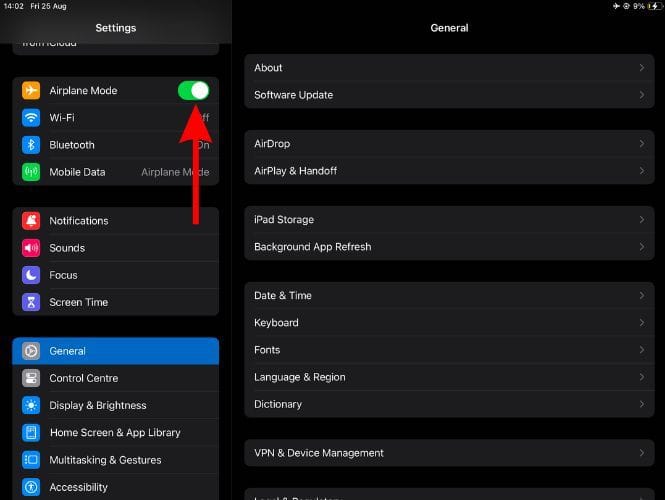
Task: Open Background App Refresh row
Action: click(x=449, y=247)
